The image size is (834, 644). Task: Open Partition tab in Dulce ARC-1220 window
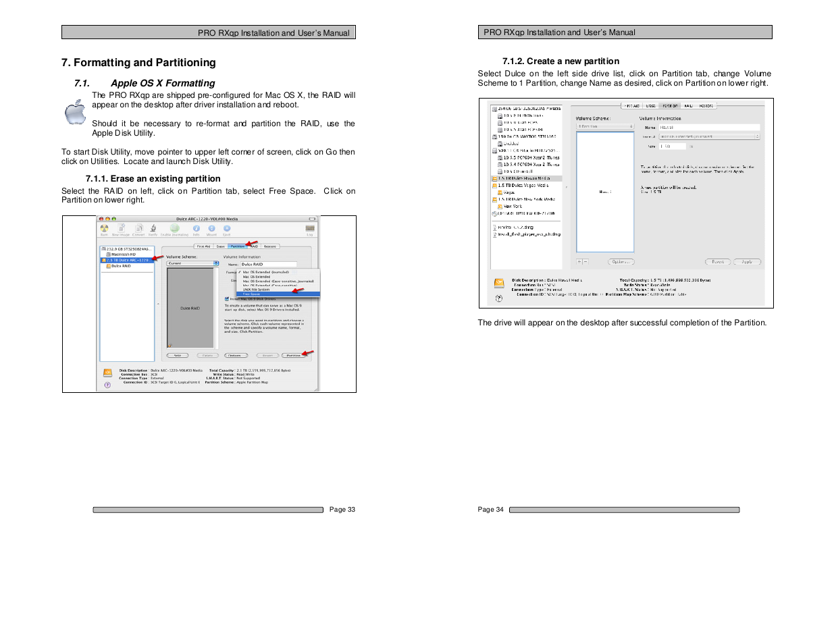(238, 246)
